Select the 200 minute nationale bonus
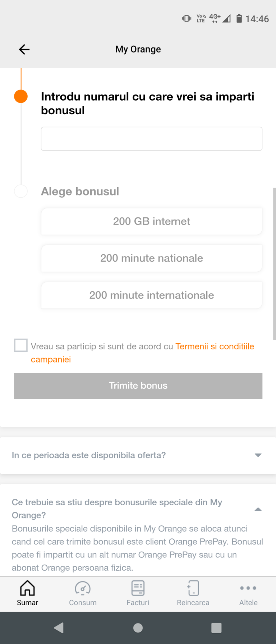 pyautogui.click(x=152, y=258)
